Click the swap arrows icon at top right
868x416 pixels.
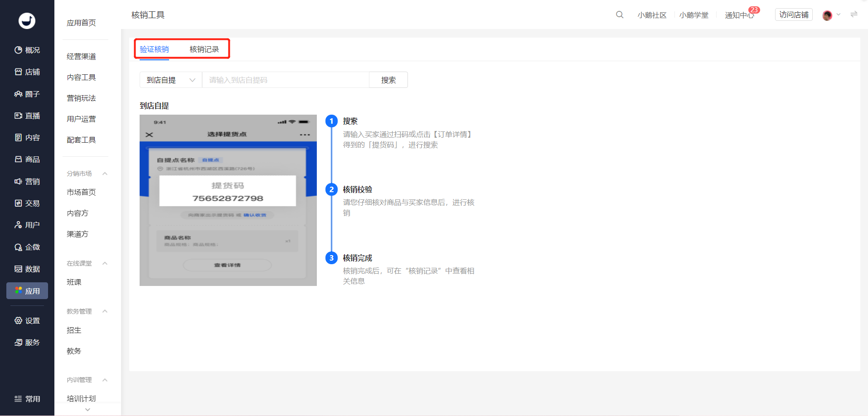click(x=854, y=15)
